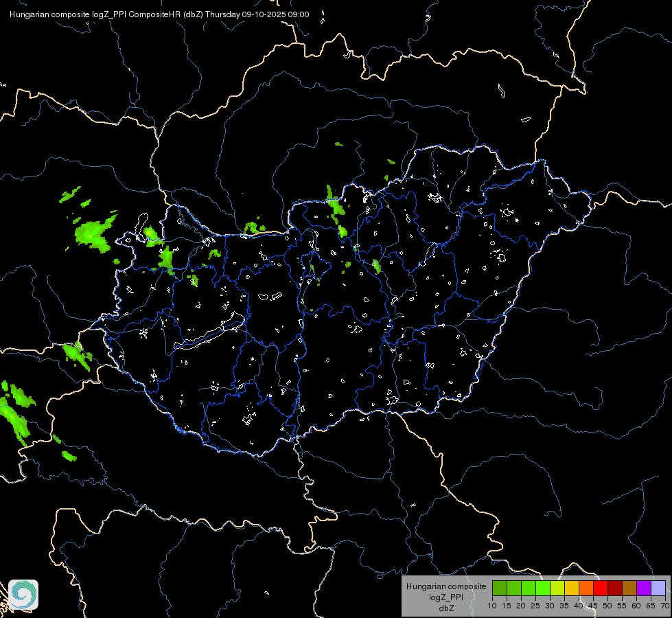Select the 50-55 dBZ dark red swatch

615,588
